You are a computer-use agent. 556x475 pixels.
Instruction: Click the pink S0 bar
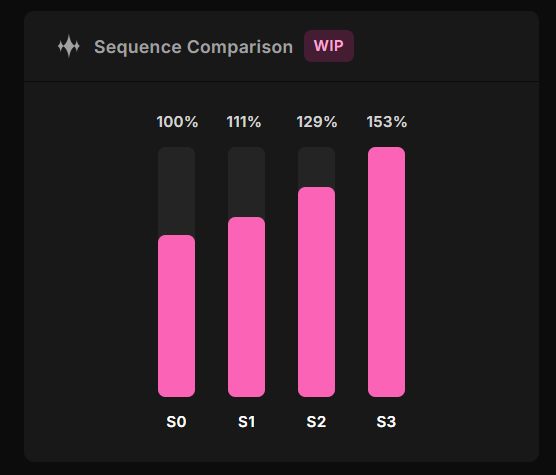coord(176,316)
